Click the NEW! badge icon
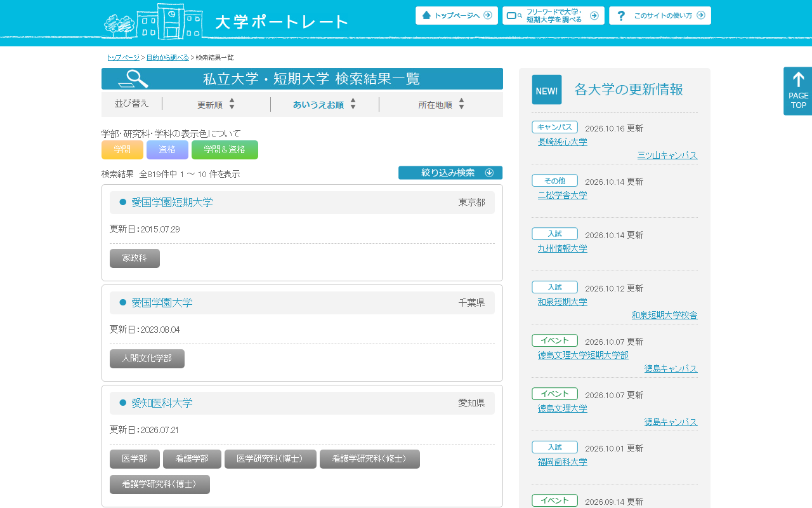The width and height of the screenshot is (812, 508). click(547, 90)
